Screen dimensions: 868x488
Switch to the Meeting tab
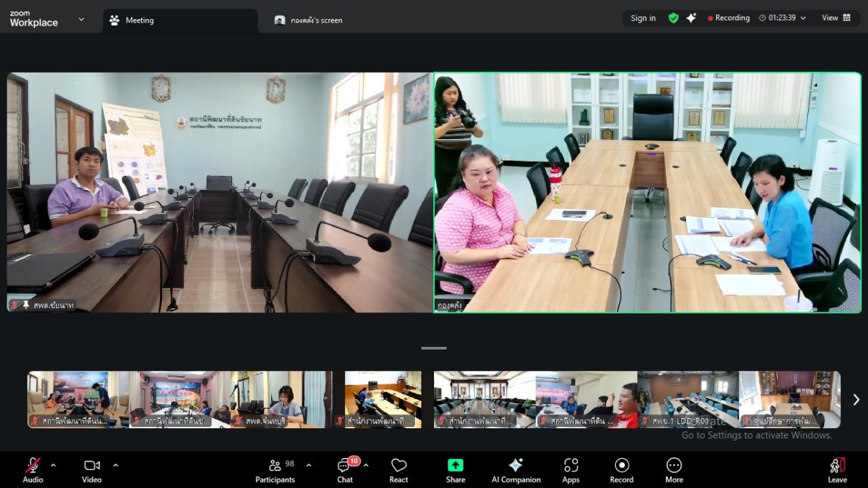point(139,20)
